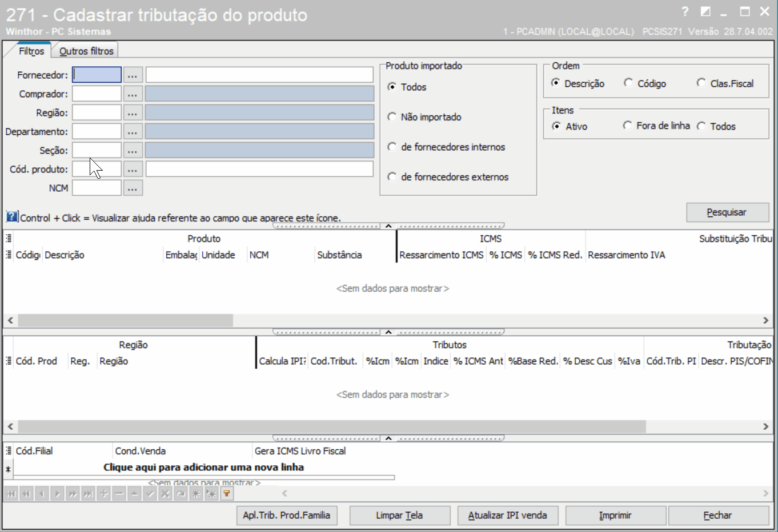Screen dimensions: 778x532
Task: Focus the Fornecedor code input field
Action: 97,75
